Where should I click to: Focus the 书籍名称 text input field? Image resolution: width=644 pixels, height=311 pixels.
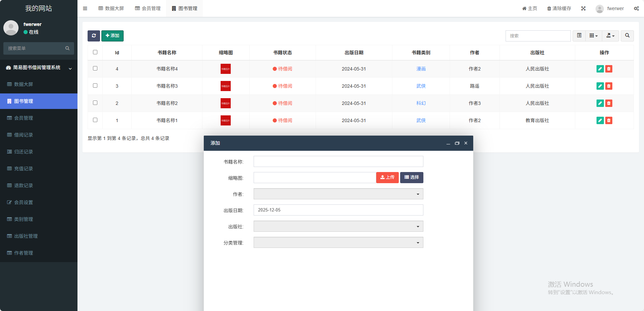pos(338,162)
